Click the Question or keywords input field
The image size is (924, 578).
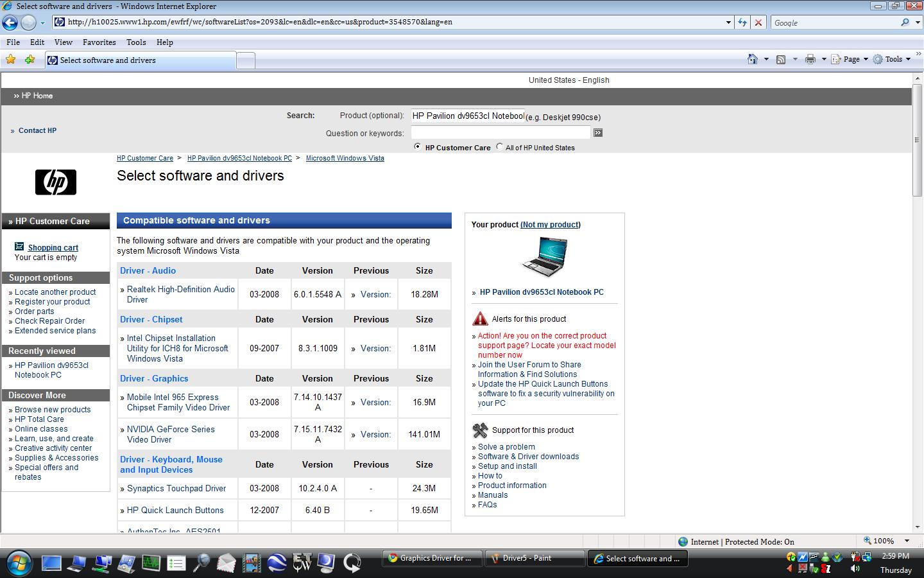tap(501, 132)
